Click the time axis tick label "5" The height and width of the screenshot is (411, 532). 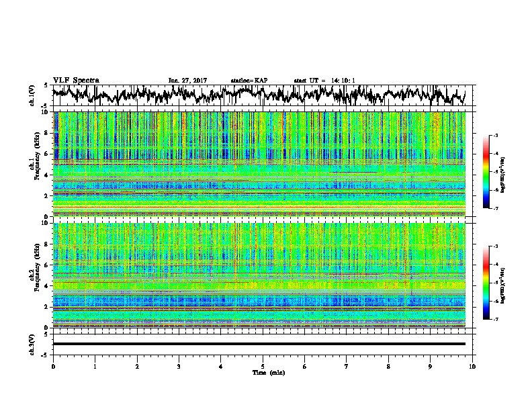(263, 367)
